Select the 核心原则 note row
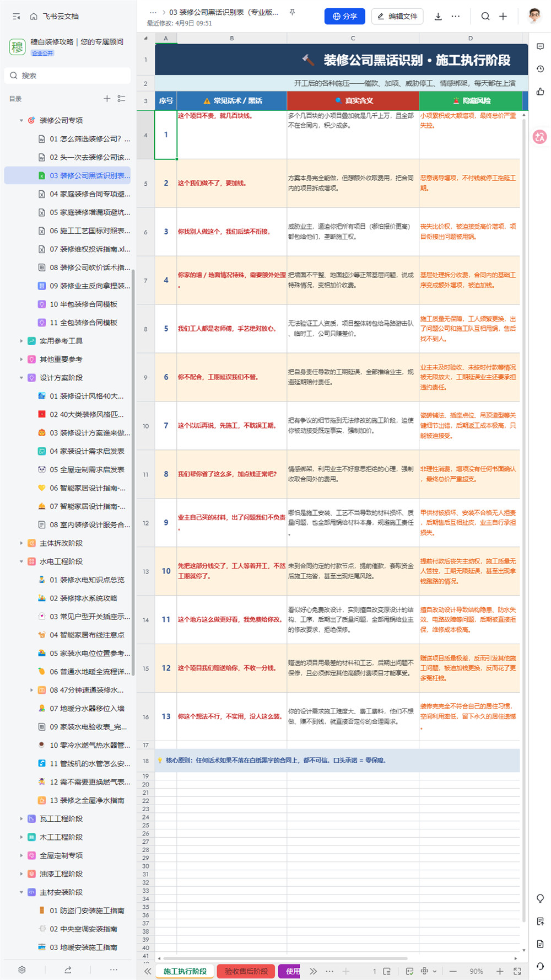 pos(338,761)
